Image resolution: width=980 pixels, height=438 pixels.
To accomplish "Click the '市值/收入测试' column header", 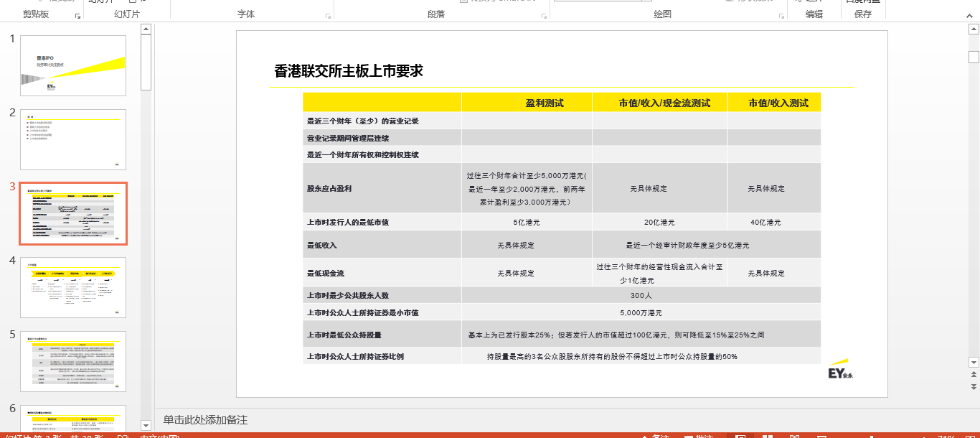I will pos(778,103).
